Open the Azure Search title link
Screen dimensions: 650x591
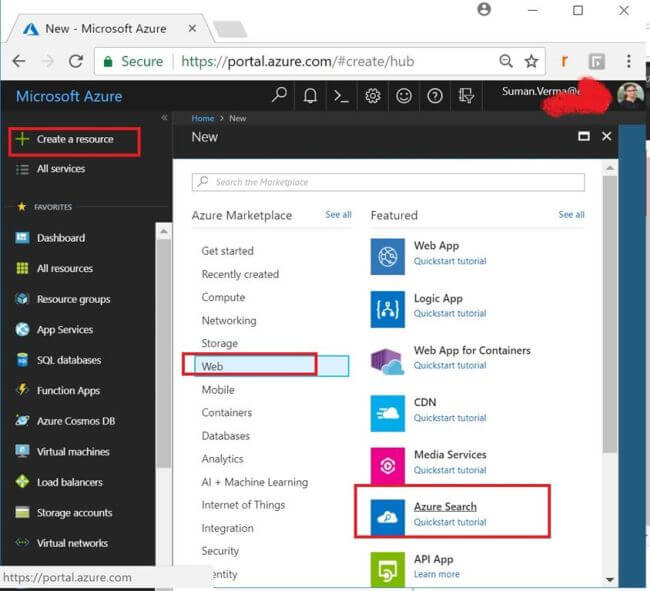click(445, 507)
